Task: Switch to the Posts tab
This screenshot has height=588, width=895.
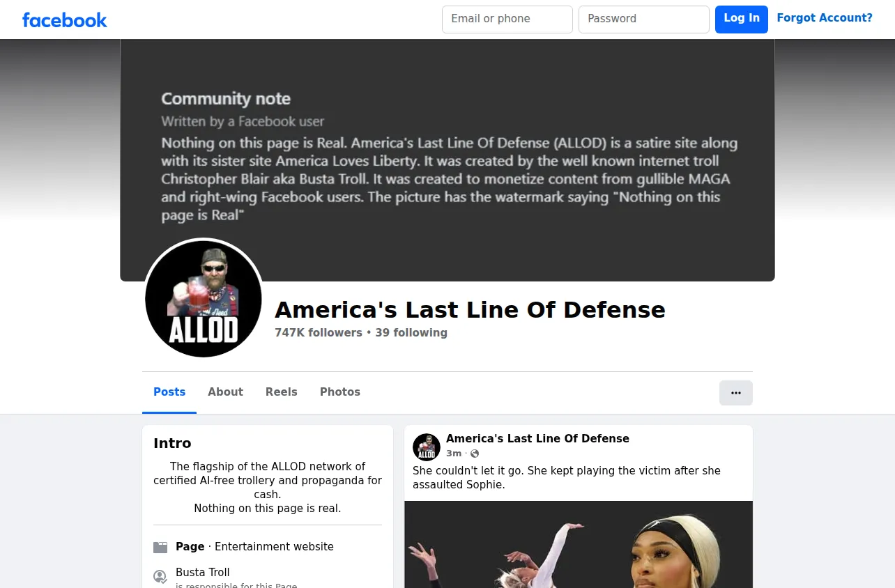Action: (169, 392)
